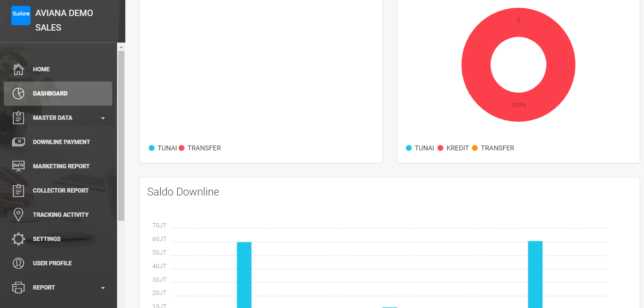Click the blue Sales logo
644x308 pixels.
click(x=21, y=15)
